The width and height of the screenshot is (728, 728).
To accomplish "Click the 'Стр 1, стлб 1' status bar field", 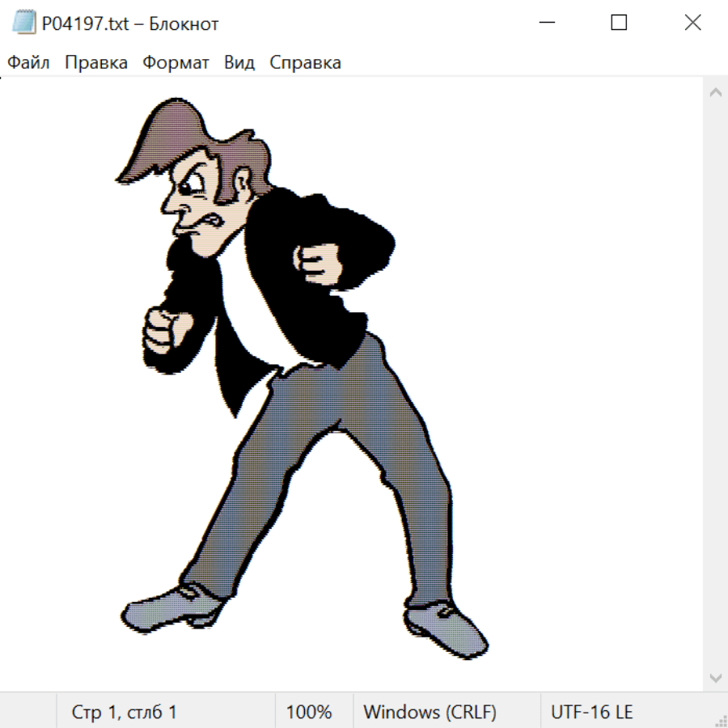I will 125,712.
